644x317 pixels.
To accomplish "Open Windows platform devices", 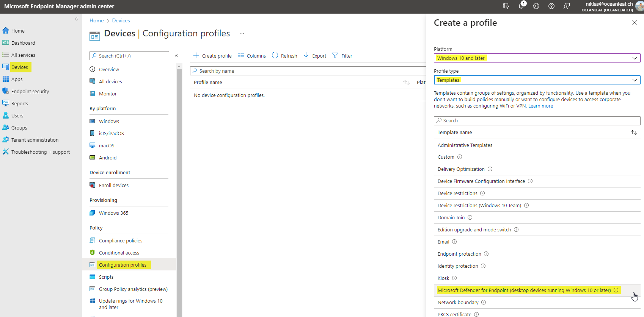I will click(x=109, y=121).
